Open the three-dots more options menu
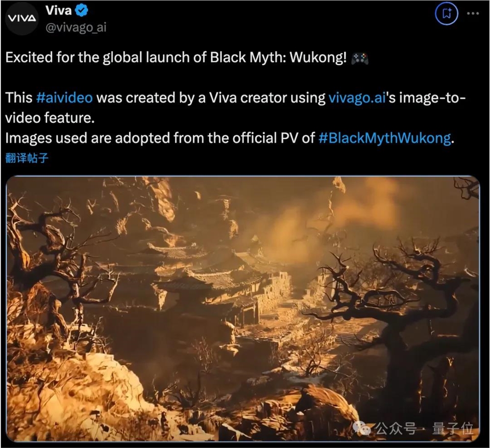Screen dimensions: 490x448 point(472,13)
